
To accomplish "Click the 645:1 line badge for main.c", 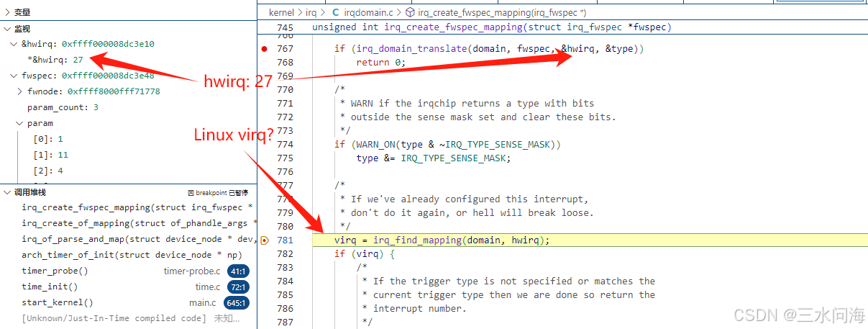I will tap(236, 303).
